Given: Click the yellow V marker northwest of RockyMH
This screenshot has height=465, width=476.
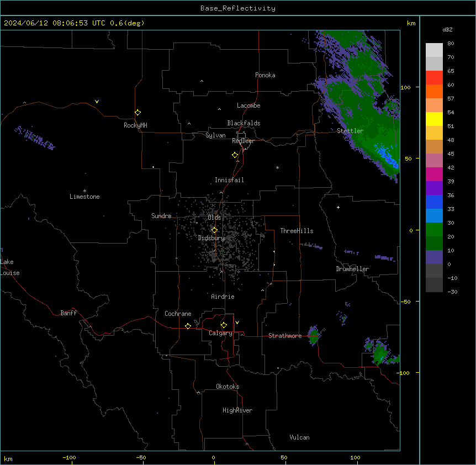Looking at the screenshot, I should pos(97,102).
